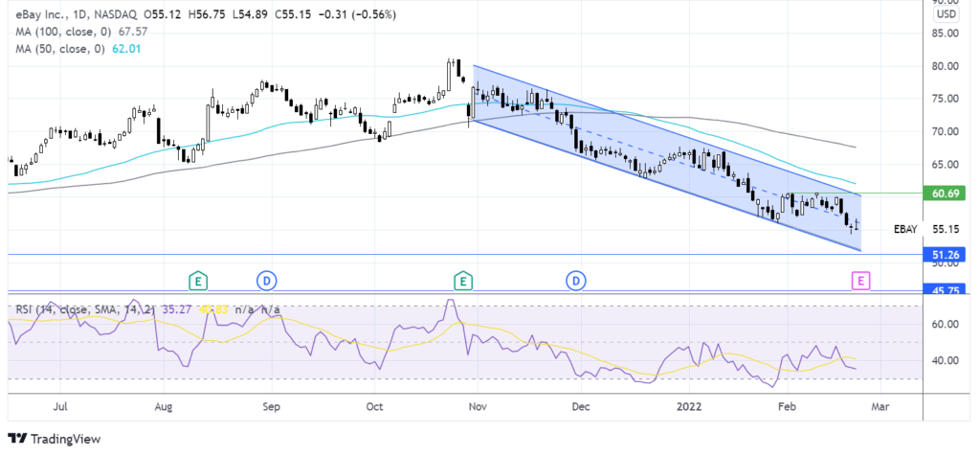Click the Jul label on time axis
Viewport: 980px width, 456px height.
pyautogui.click(x=60, y=406)
